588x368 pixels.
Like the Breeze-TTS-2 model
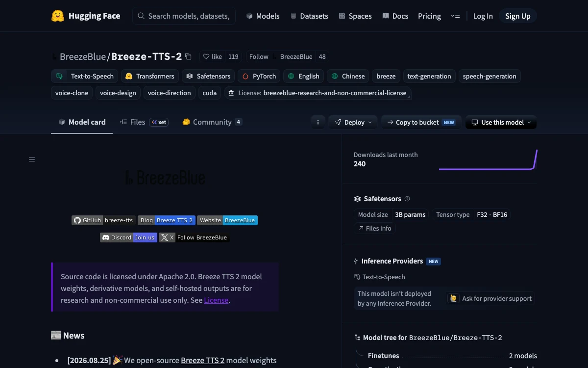[213, 56]
